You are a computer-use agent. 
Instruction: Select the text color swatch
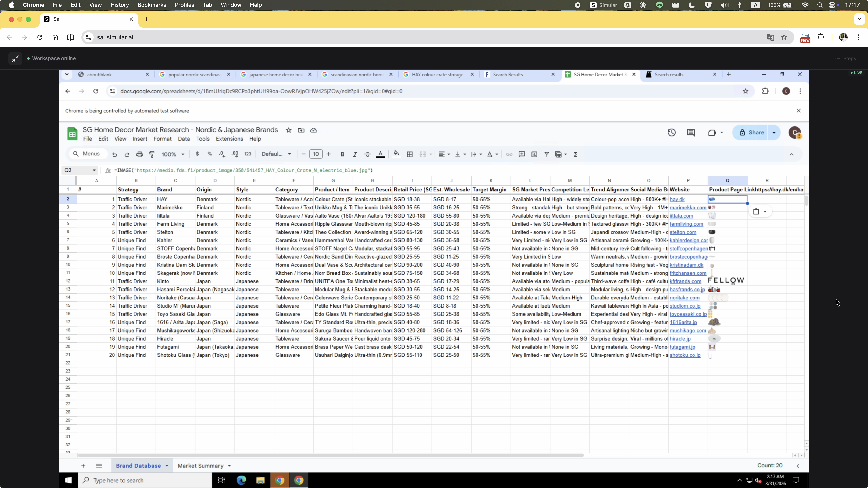pyautogui.click(x=380, y=154)
